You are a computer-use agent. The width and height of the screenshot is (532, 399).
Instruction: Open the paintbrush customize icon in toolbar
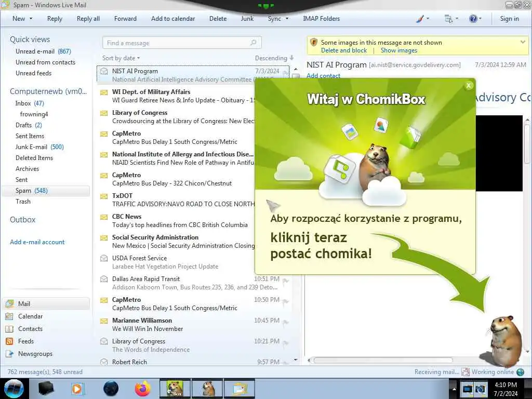[x=420, y=19]
